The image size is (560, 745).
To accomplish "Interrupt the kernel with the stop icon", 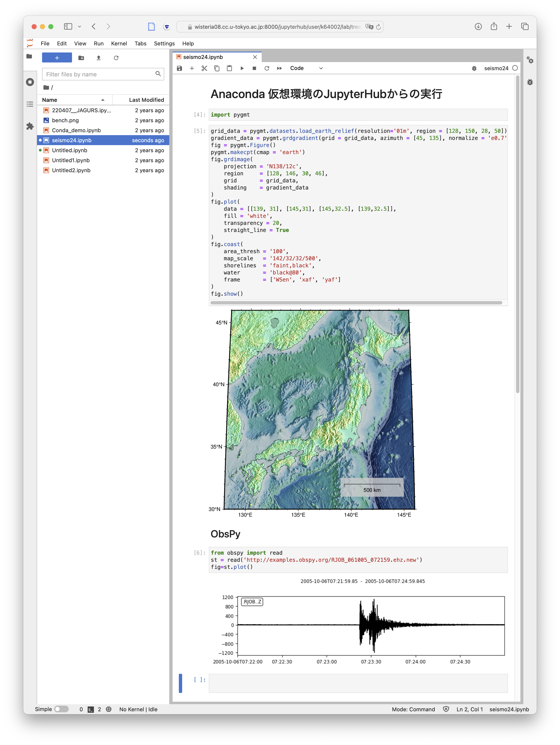I will 254,68.
